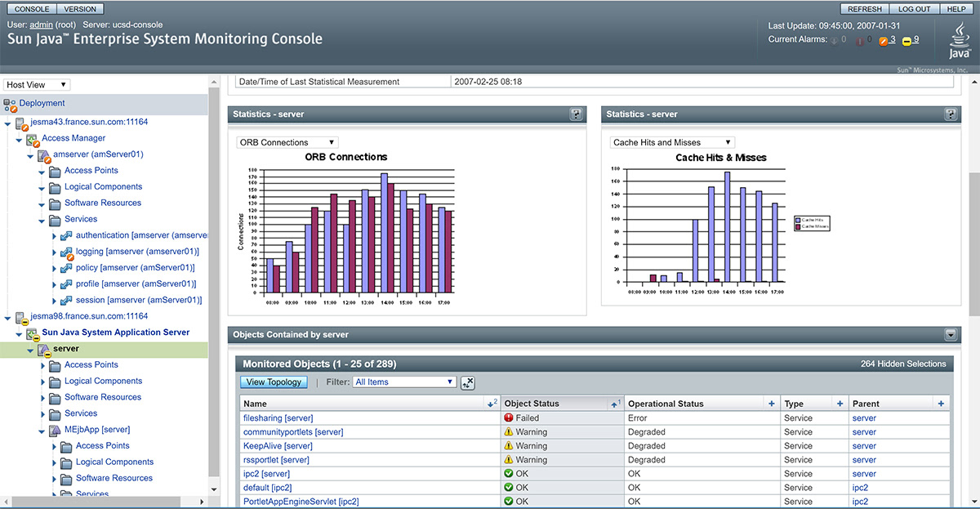Click the Degraded status in communityportlets row
The image size is (980, 509).
[647, 432]
